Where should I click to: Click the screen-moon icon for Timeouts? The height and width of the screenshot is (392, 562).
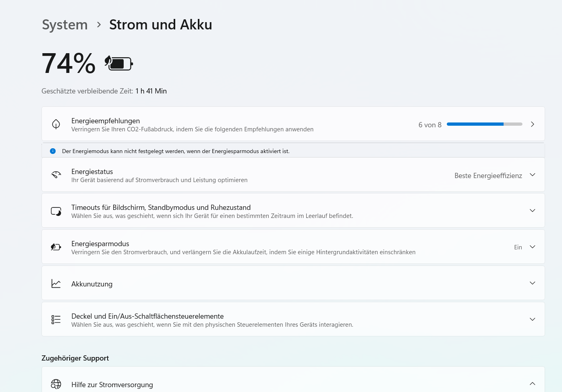[56, 211]
